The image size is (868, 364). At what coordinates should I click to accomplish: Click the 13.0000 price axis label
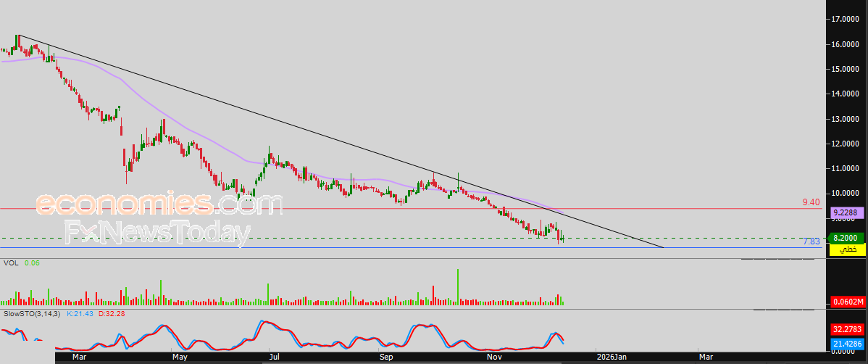click(845, 119)
